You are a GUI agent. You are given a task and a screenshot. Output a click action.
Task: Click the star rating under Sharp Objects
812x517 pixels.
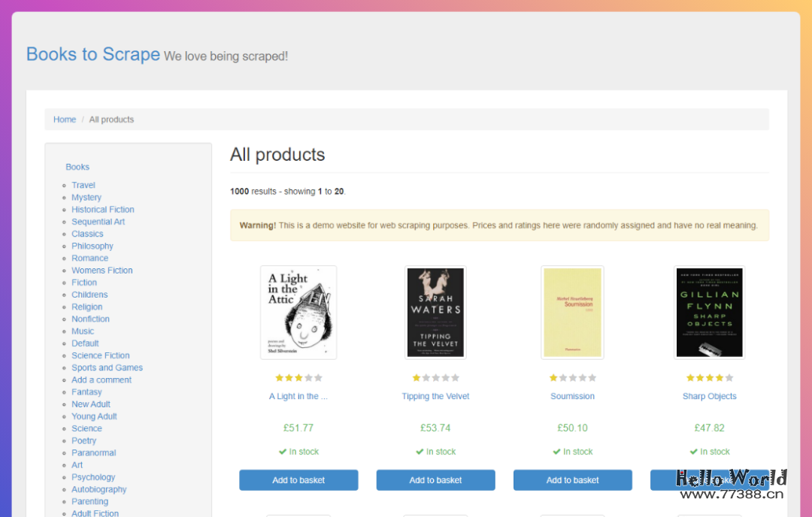(x=709, y=378)
